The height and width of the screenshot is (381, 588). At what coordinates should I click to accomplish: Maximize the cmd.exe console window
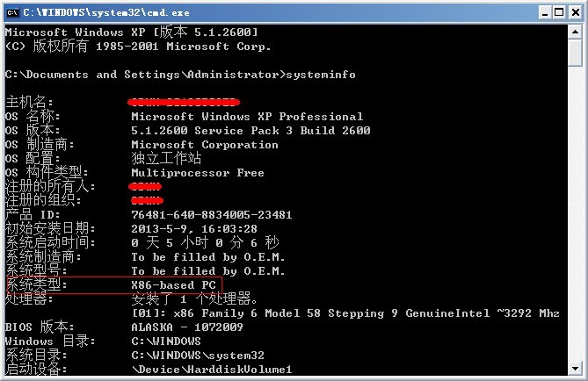(x=559, y=13)
